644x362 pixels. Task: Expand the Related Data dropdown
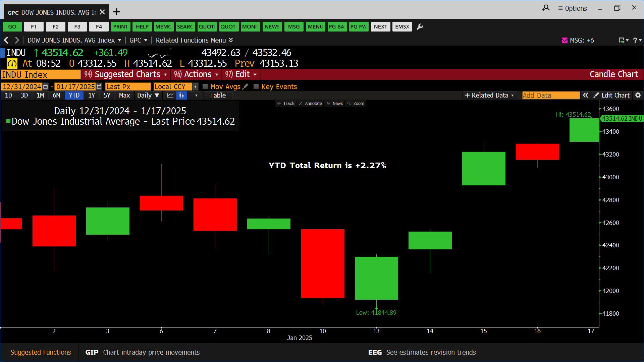pyautogui.click(x=489, y=95)
